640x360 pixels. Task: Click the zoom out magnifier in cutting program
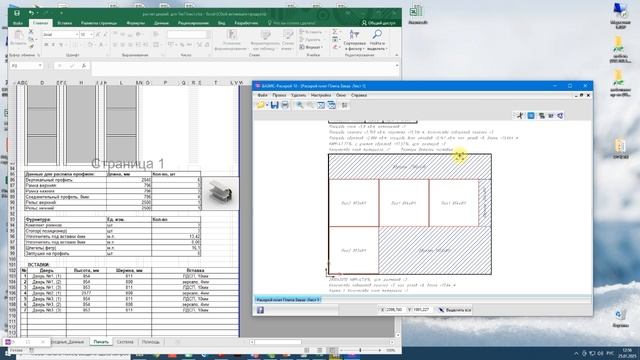click(310, 105)
